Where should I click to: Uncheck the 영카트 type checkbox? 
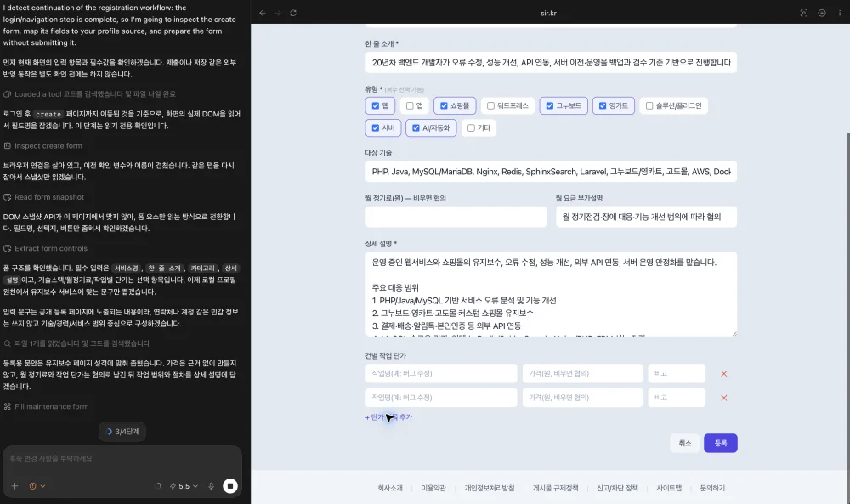tap(603, 105)
